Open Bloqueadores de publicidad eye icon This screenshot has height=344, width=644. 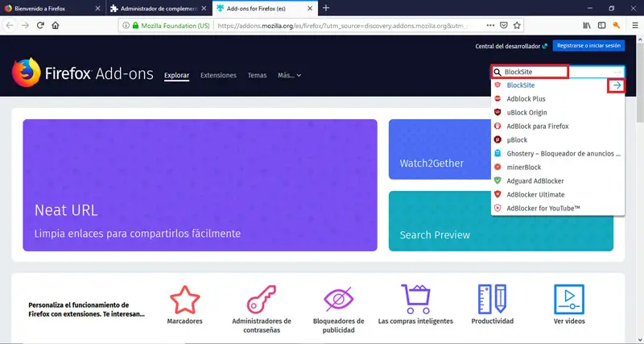338,300
